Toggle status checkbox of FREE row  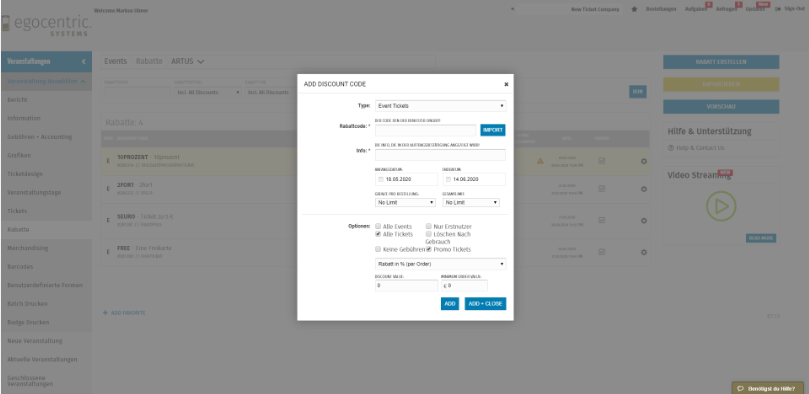[602, 252]
